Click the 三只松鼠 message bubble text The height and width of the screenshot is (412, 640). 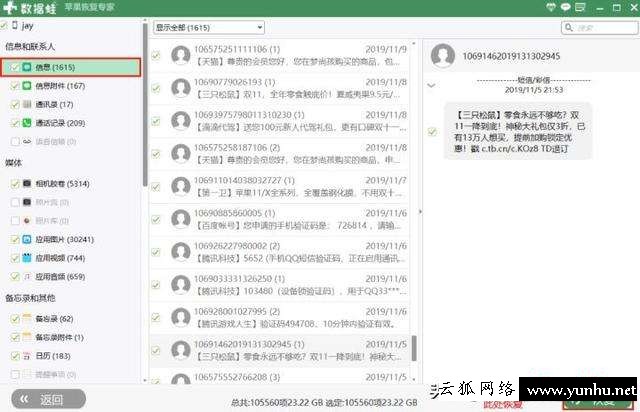pos(518,131)
